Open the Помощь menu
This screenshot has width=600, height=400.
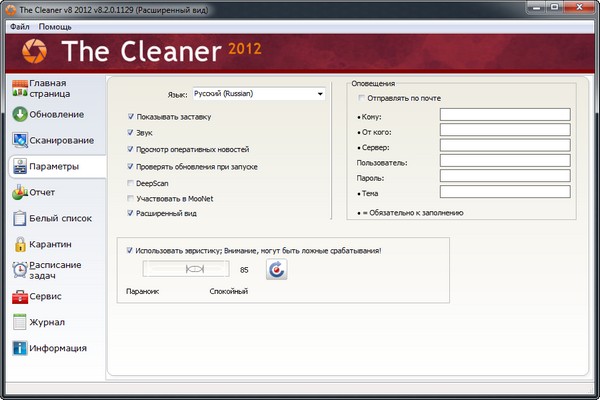click(56, 26)
